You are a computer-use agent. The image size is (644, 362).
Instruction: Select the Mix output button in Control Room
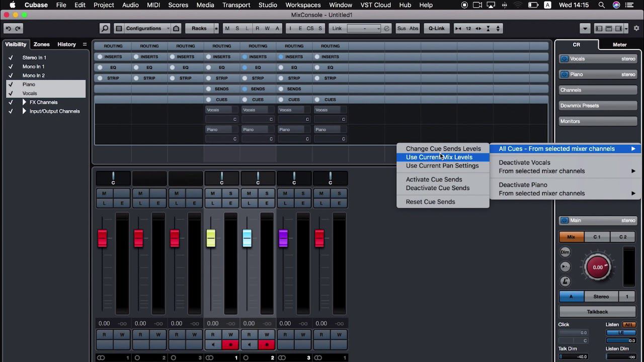pos(572,237)
